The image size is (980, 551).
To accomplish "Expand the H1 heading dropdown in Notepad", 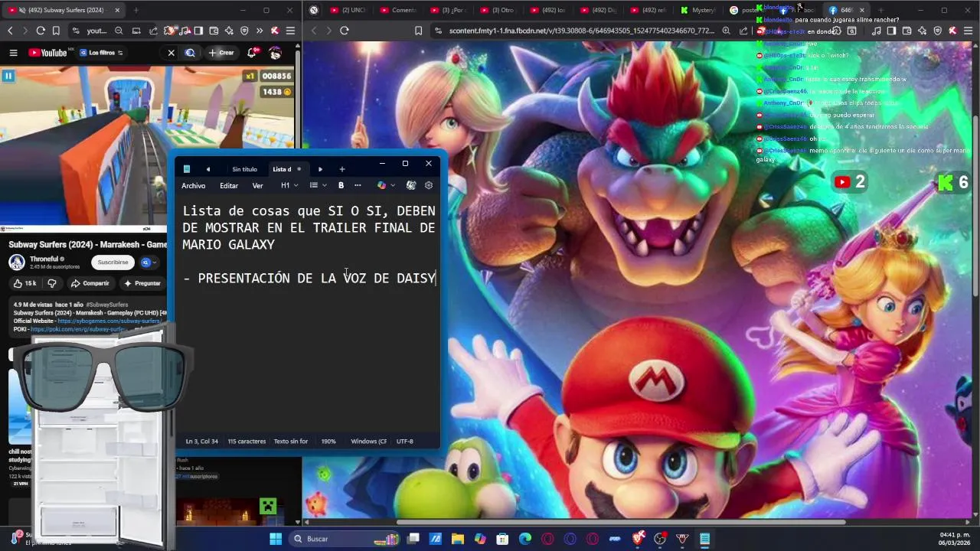I will coord(289,185).
